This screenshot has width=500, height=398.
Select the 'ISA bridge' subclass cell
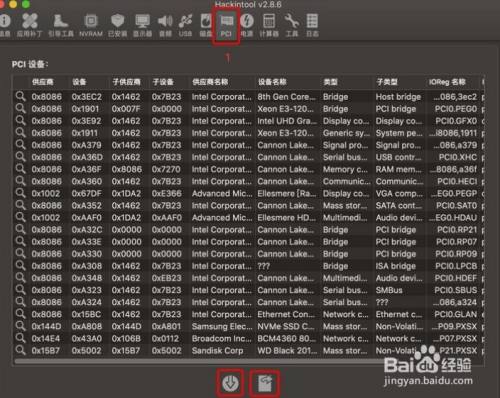click(396, 266)
